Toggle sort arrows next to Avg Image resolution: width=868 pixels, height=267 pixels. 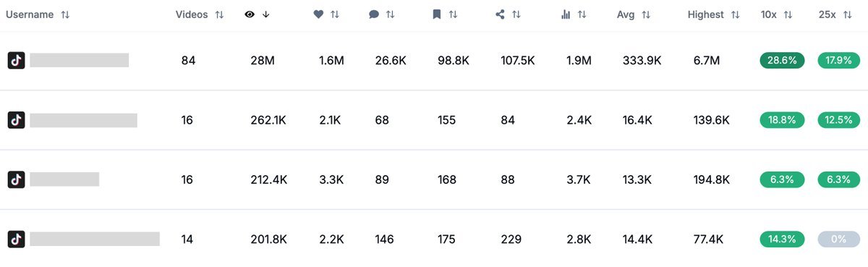tap(646, 14)
